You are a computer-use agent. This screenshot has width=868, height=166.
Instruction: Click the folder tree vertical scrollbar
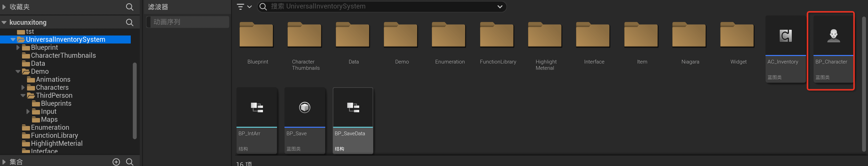(135, 101)
